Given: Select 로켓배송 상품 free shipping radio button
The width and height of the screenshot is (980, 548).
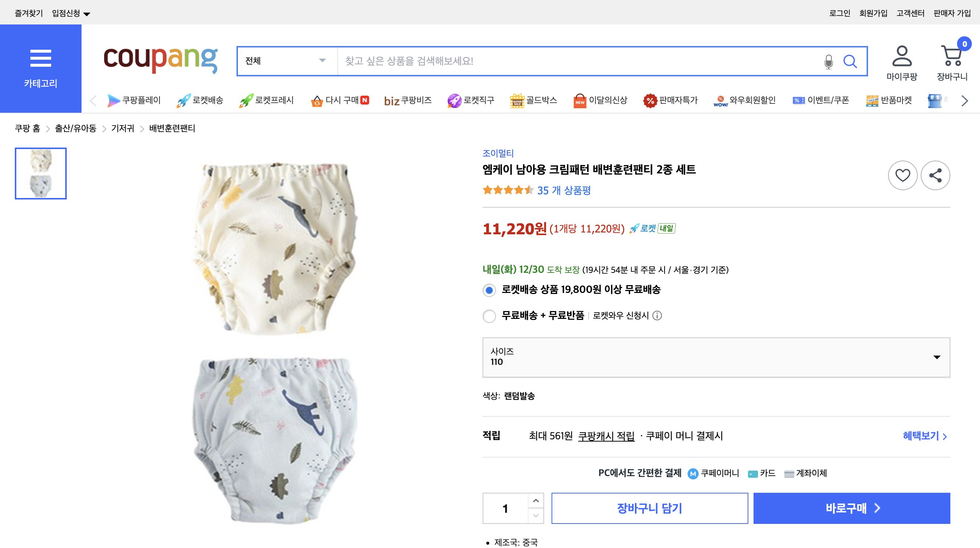Looking at the screenshot, I should pos(489,290).
